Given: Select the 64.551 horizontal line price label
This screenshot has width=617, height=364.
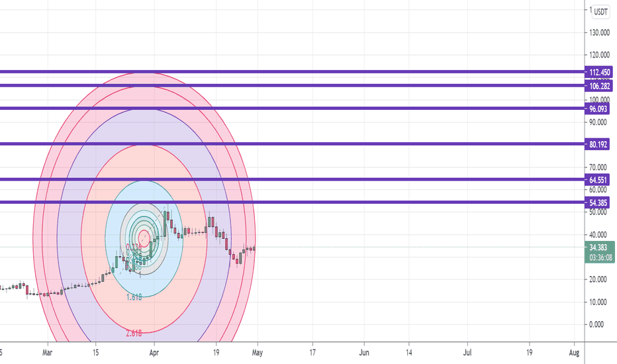Looking at the screenshot, I should click(597, 180).
